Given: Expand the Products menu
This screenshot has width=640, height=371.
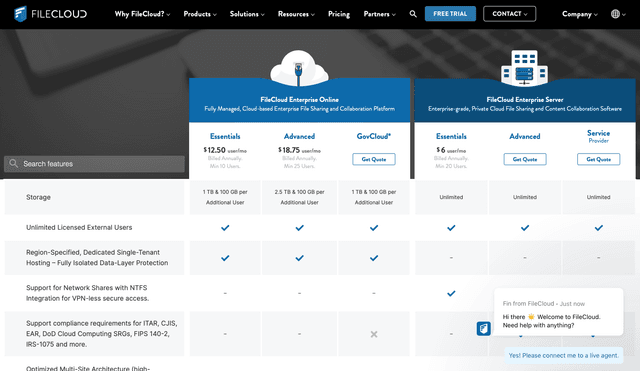Looking at the screenshot, I should click(x=200, y=14).
